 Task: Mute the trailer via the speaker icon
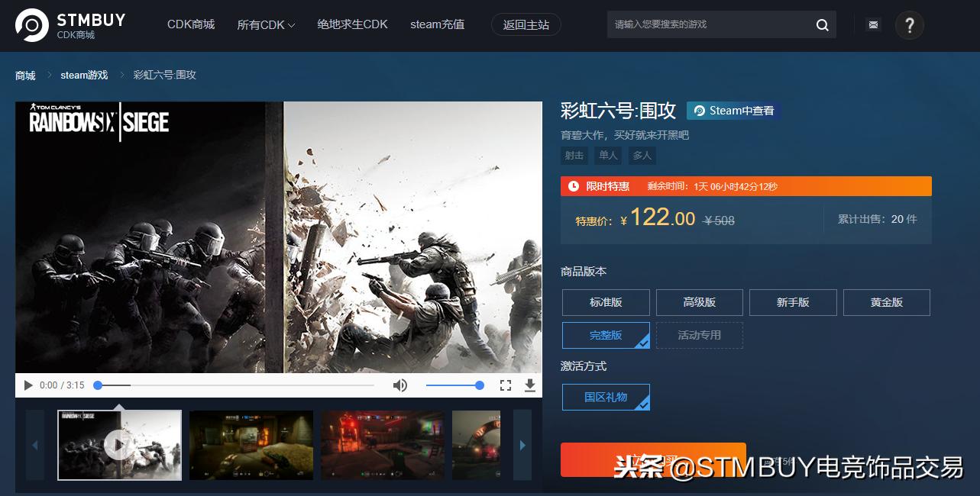click(x=400, y=385)
